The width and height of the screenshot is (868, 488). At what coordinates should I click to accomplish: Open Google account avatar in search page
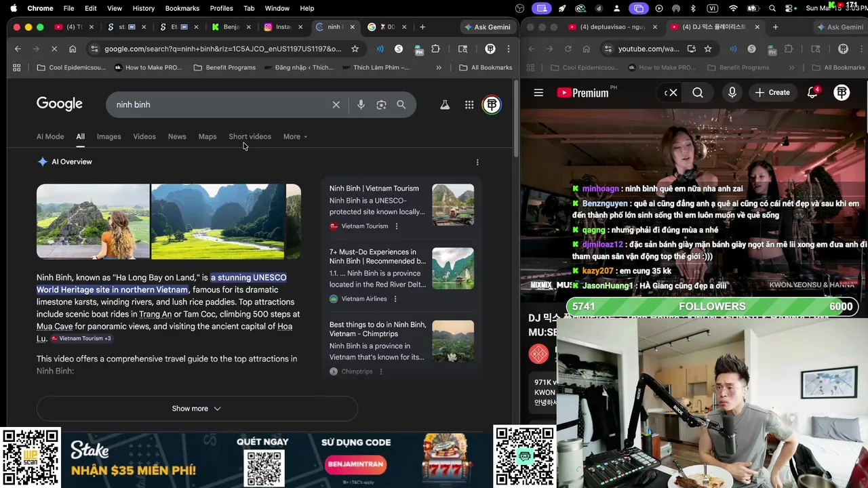[x=492, y=104]
